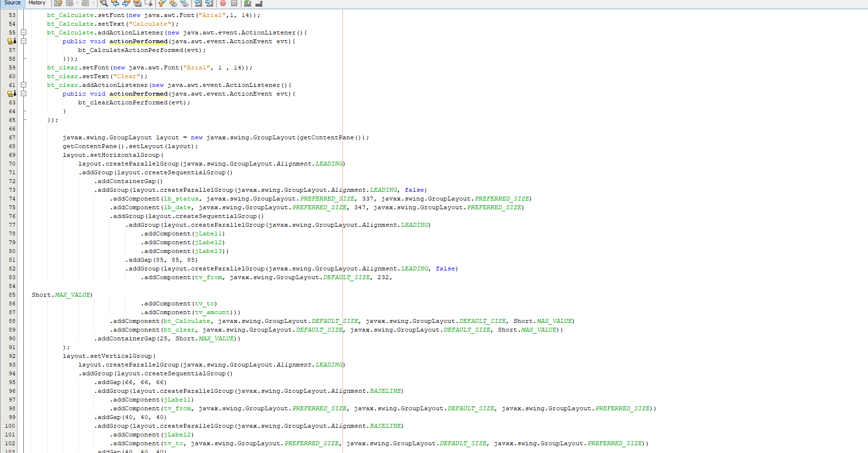Click tv_amount on line 87
Screen dimensions: 868x453
[212, 312]
